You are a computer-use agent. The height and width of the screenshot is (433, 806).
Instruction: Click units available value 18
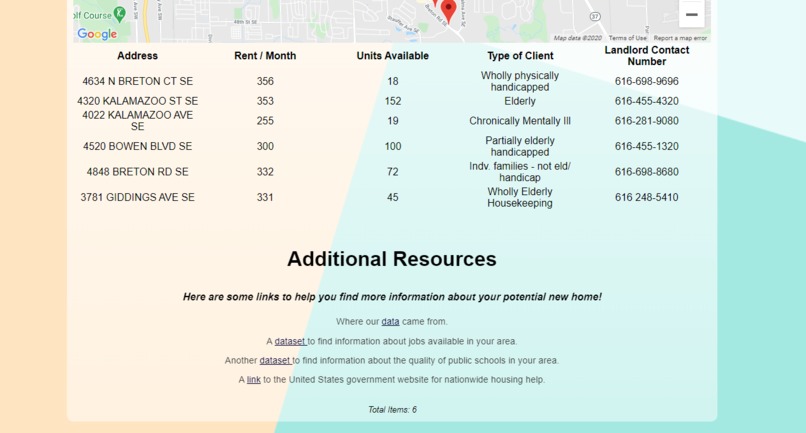(x=393, y=81)
